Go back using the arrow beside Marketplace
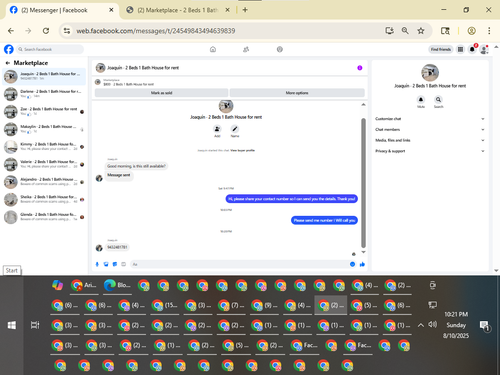The width and height of the screenshot is (500, 375). 8,63
